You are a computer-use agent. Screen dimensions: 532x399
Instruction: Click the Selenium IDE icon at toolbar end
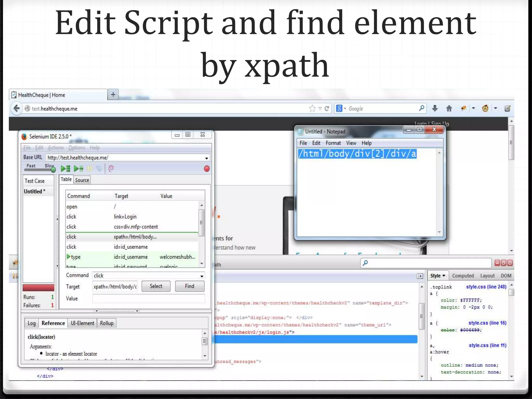click(x=508, y=108)
